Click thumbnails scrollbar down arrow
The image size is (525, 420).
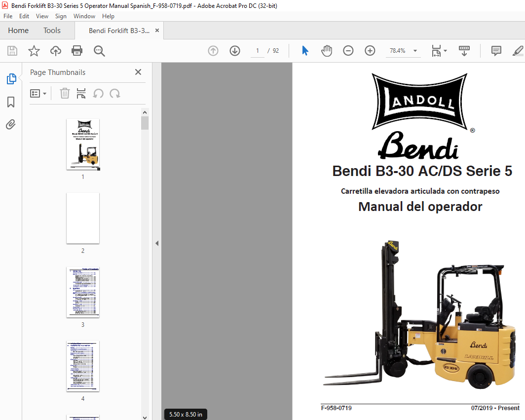(145, 417)
